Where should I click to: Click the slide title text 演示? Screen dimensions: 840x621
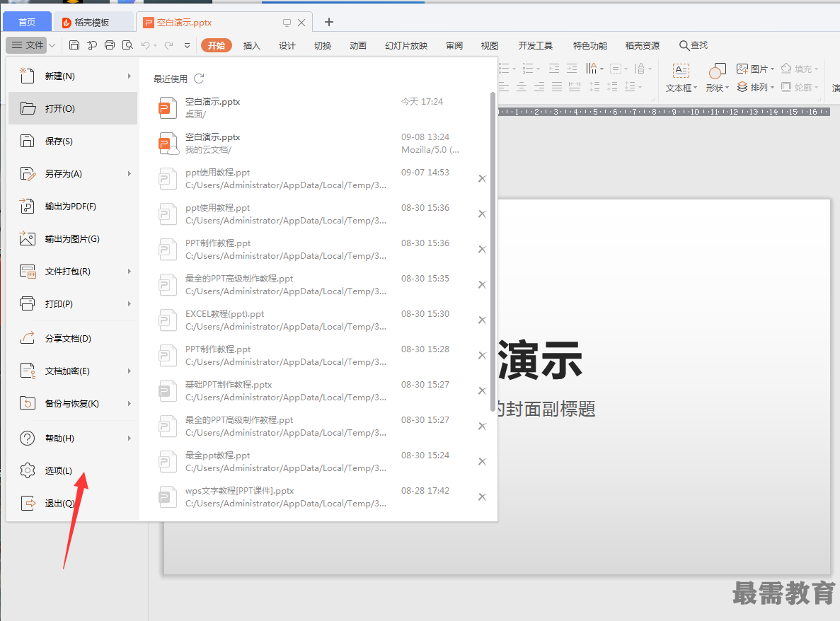coord(540,360)
